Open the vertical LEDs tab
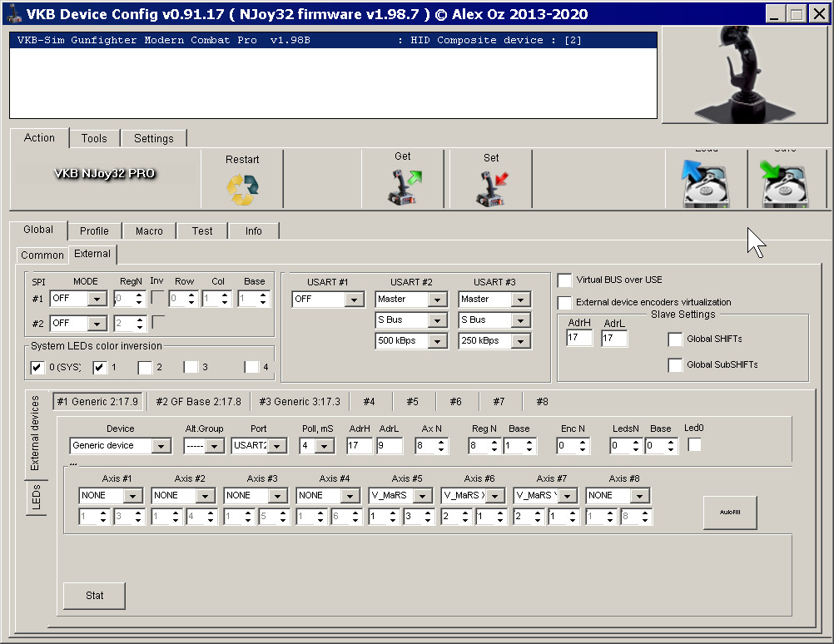The height and width of the screenshot is (644, 834). click(36, 498)
